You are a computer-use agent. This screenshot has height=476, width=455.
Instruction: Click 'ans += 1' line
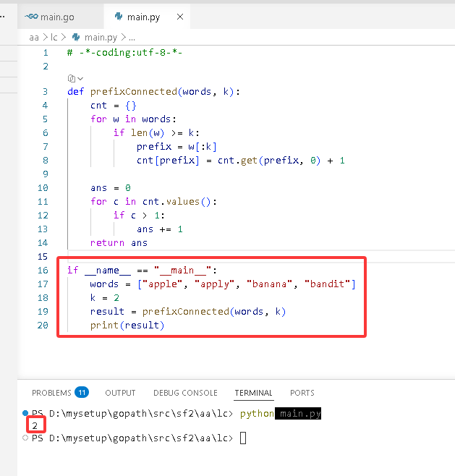(160, 229)
